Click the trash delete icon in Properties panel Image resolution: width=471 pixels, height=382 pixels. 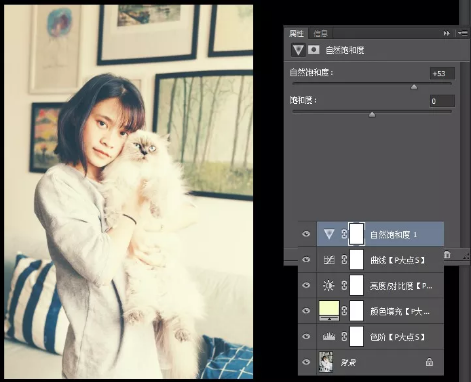447,255
